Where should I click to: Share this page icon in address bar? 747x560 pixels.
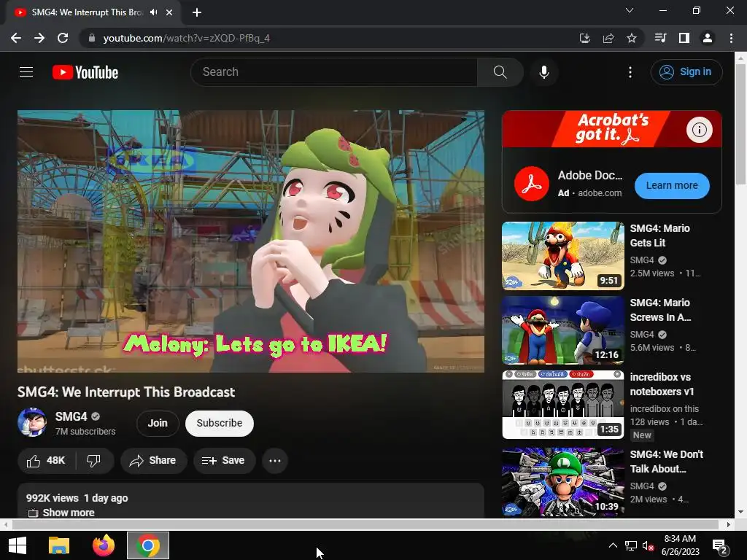click(x=608, y=38)
